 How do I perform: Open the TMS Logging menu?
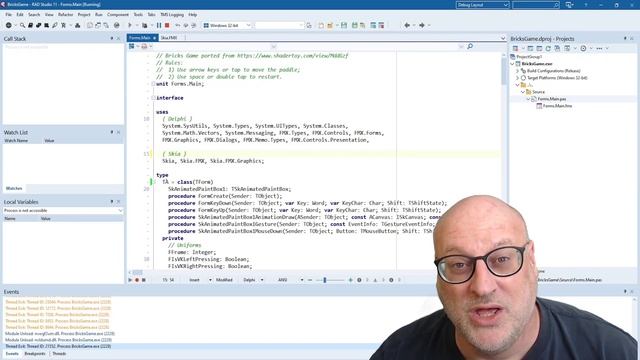click(172, 15)
